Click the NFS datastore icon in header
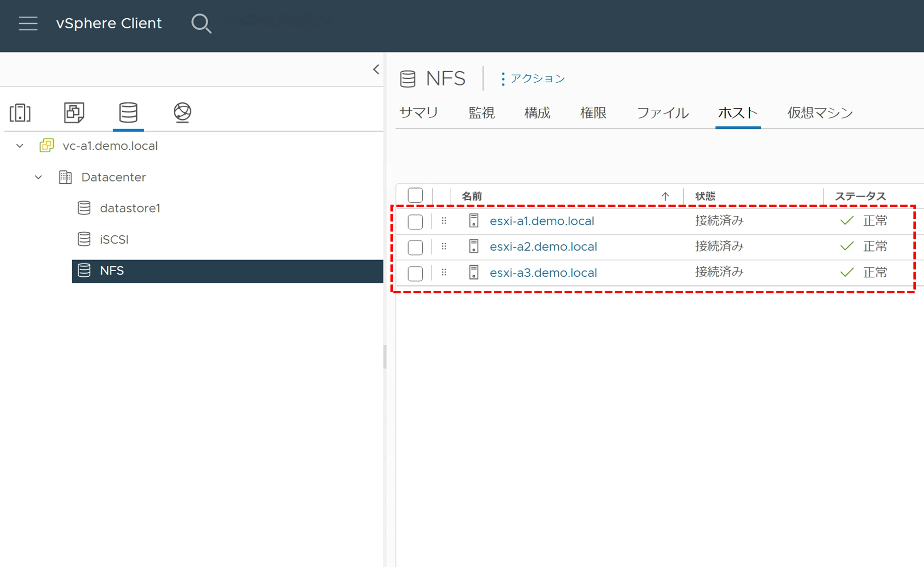 pos(408,79)
